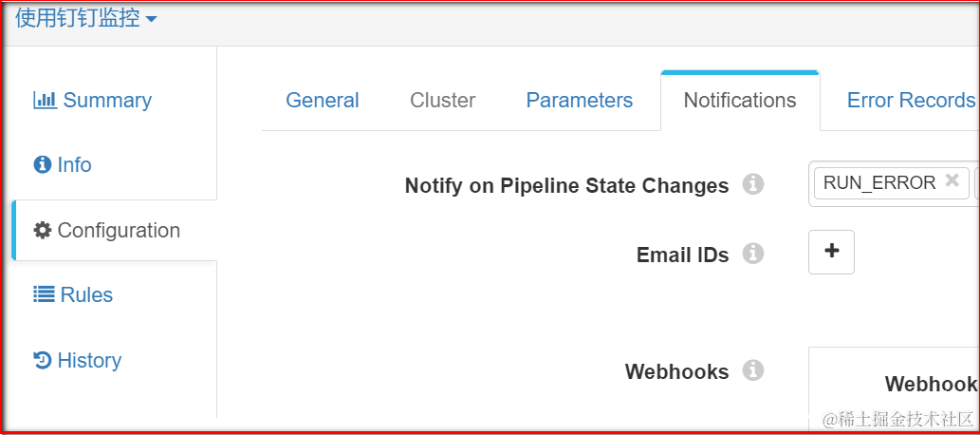Expand the 使用钉钉监控 pipeline dropdown

pos(151,19)
